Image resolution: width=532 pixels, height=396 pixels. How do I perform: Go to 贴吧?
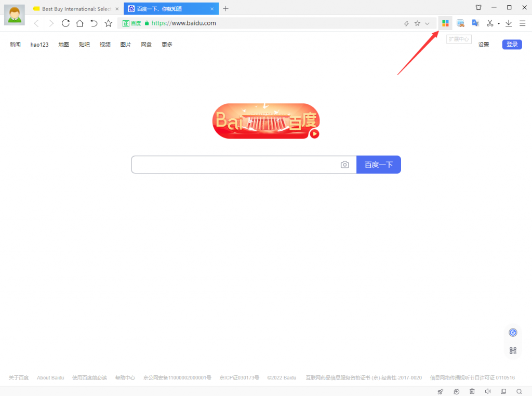point(85,45)
